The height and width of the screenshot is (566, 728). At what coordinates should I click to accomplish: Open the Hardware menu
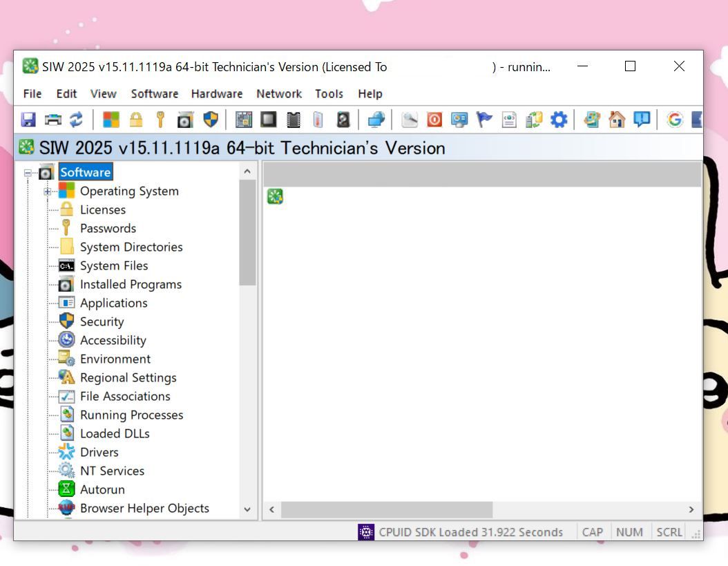pos(216,94)
